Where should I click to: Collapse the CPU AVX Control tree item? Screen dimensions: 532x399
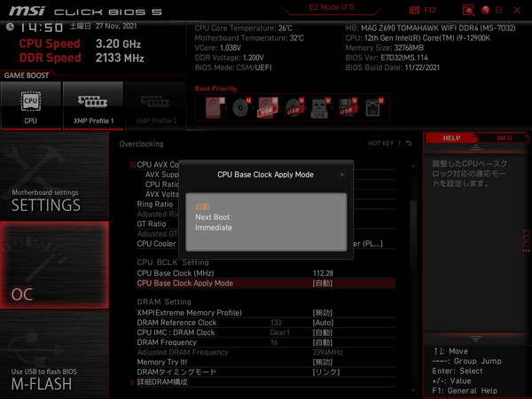pos(134,165)
